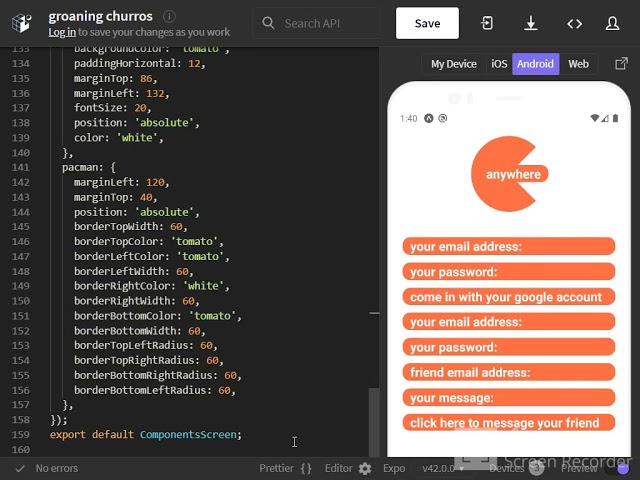Click the 'tomato' value on borderTopColor line
The width and height of the screenshot is (640, 480).
[x=194, y=241]
